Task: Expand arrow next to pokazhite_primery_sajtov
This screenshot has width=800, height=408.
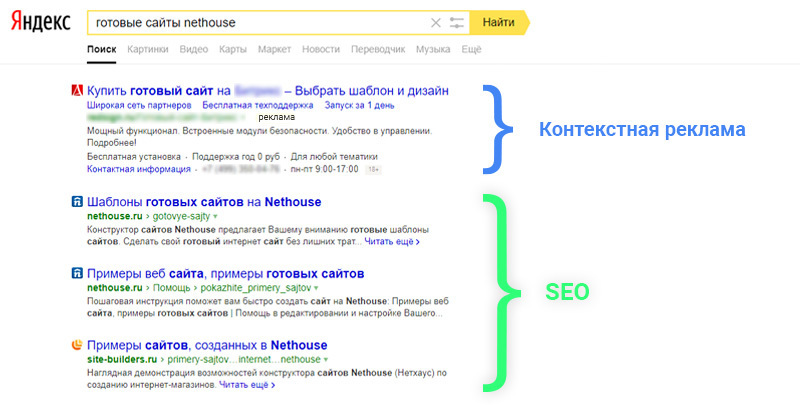Action: coord(316,288)
